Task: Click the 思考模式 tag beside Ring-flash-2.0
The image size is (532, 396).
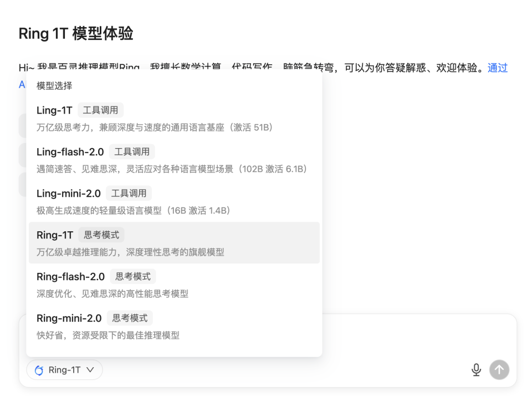Action: coord(132,277)
